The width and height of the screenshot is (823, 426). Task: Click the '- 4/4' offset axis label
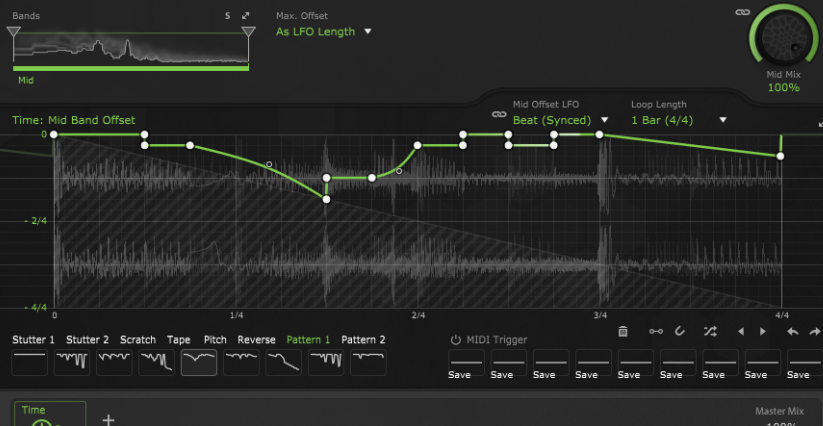coord(36,307)
